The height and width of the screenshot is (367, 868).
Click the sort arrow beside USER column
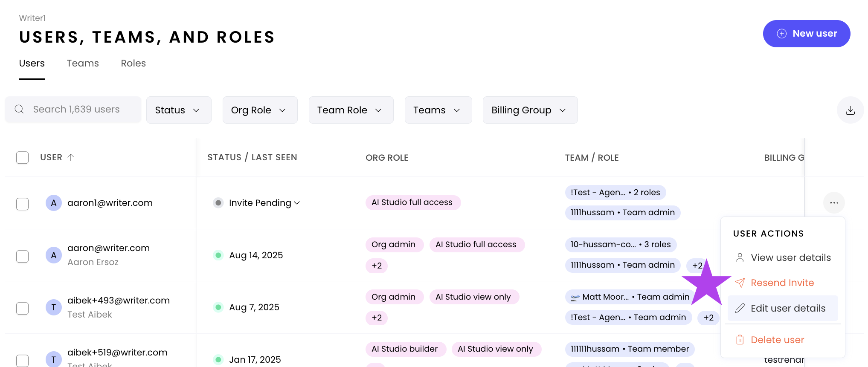coord(71,157)
